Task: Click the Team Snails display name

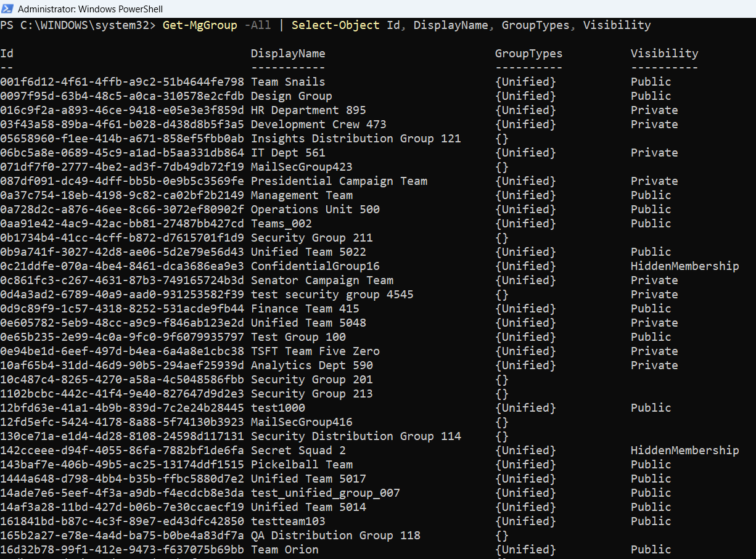Action: (x=287, y=82)
